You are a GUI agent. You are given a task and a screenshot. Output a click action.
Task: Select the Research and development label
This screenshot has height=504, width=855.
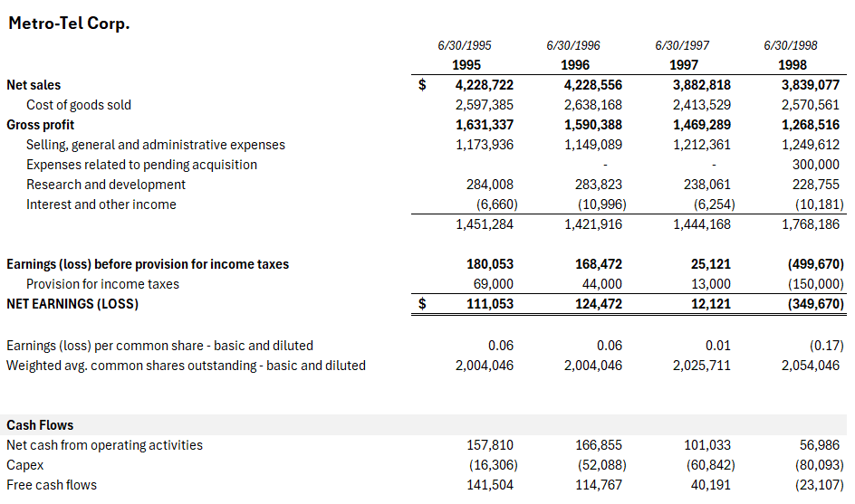pyautogui.click(x=106, y=185)
